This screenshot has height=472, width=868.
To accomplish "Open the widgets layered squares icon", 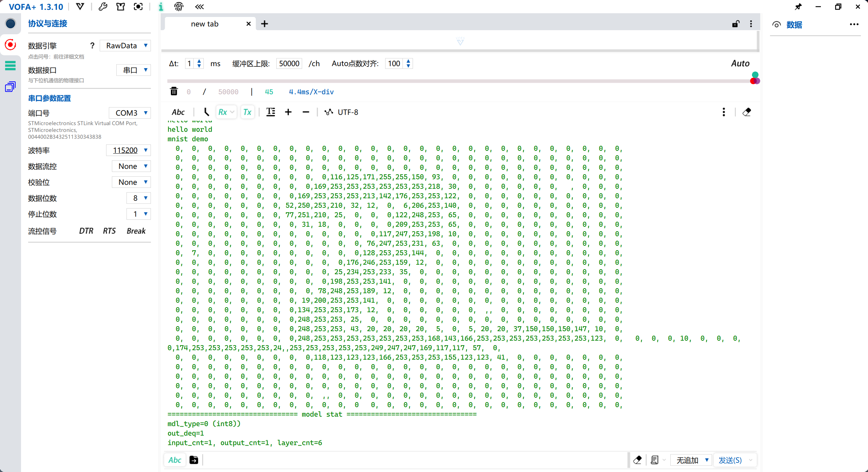I will coord(11,86).
